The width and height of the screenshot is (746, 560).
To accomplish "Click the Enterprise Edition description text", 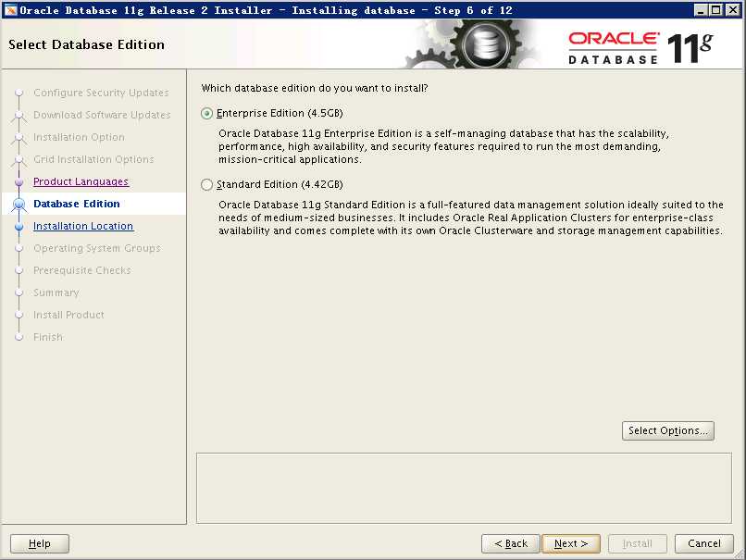I will point(443,146).
